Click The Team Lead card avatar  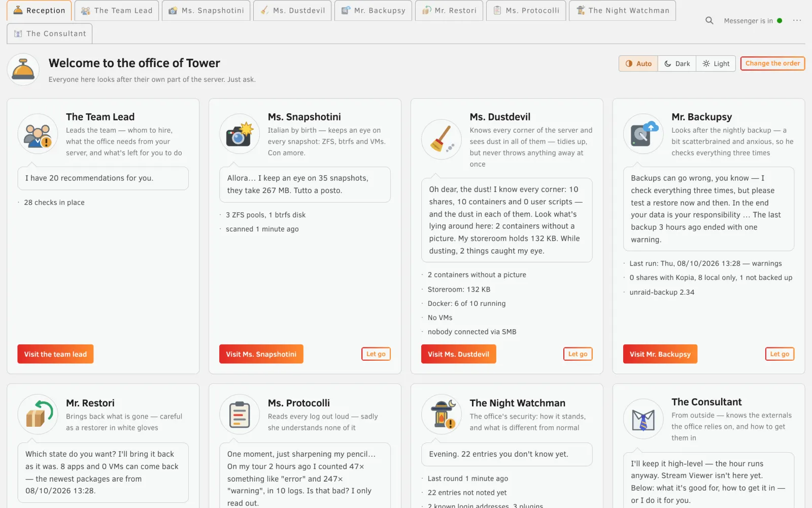[38, 134]
